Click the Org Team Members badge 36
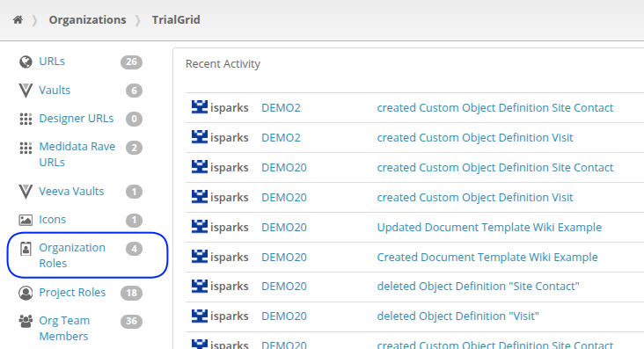 131,322
